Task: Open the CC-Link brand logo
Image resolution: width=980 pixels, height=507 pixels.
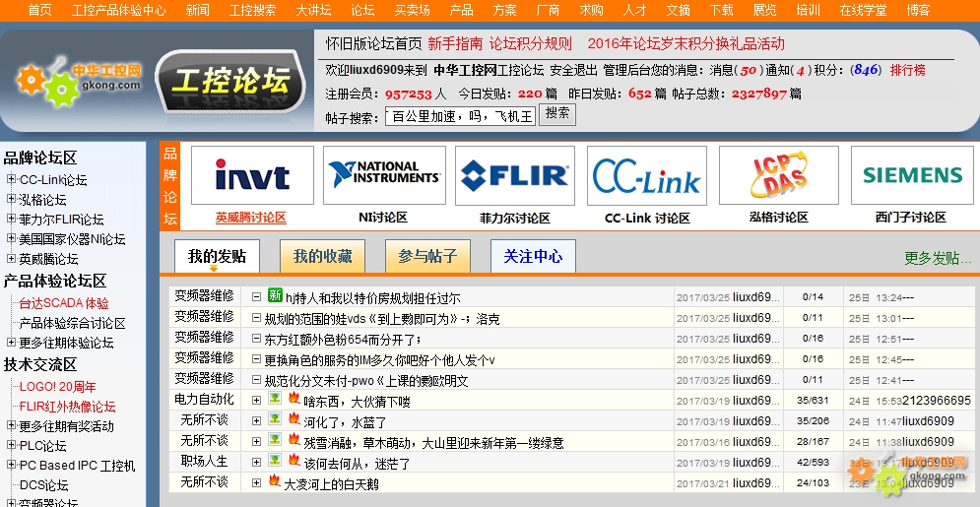Action: click(647, 175)
